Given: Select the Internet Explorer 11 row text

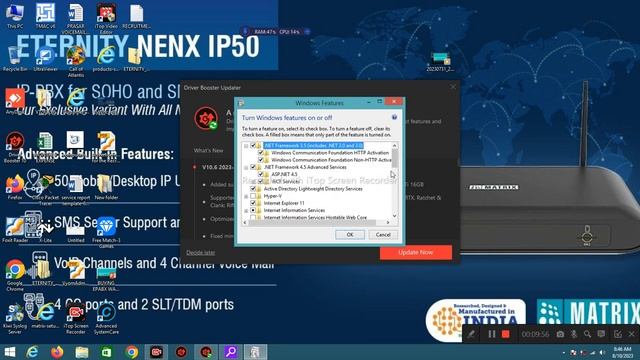Looking at the screenshot, I should pyautogui.click(x=284, y=203).
